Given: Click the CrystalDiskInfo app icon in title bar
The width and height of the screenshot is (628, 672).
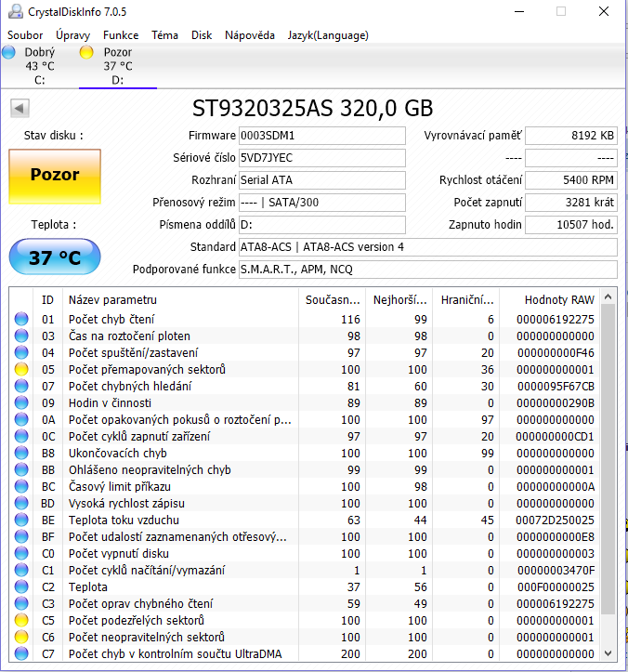Looking at the screenshot, I should click(x=16, y=11).
